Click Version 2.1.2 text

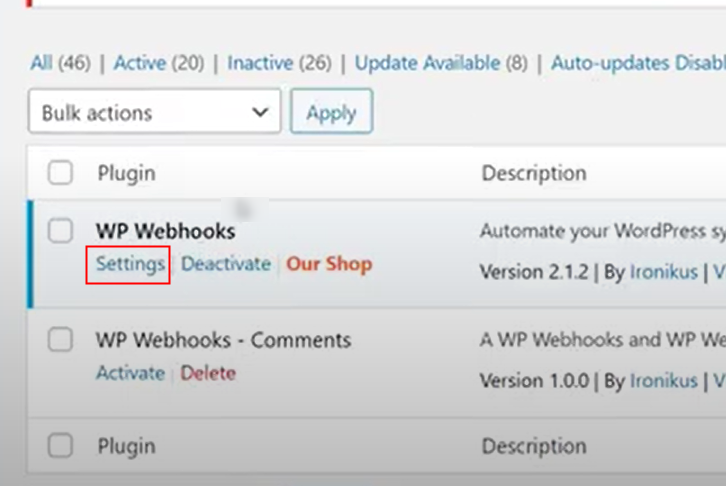(x=534, y=272)
